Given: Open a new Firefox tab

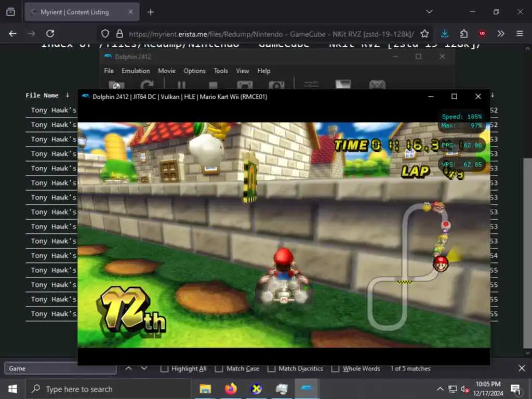Looking at the screenshot, I should [x=151, y=12].
